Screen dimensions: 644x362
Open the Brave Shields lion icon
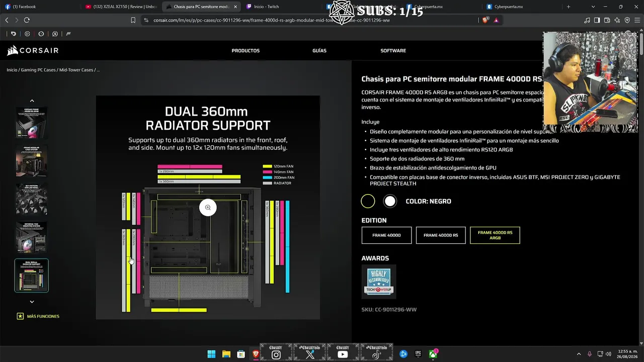coord(485,20)
